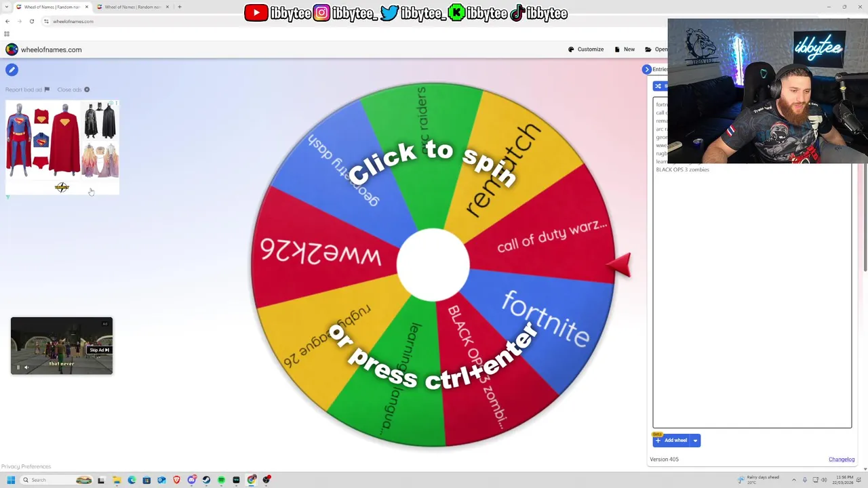Launch Microsoft Edge from the taskbar
This screenshot has width=868, height=488.
[132, 480]
